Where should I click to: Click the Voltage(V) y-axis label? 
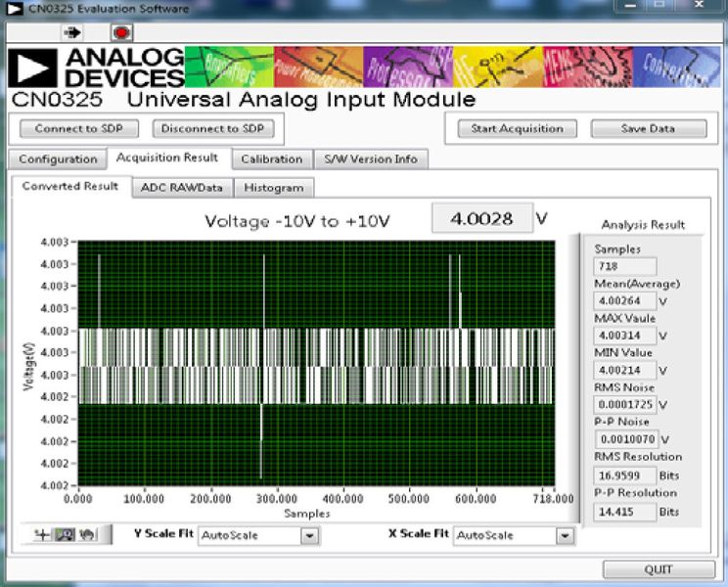pyautogui.click(x=28, y=367)
